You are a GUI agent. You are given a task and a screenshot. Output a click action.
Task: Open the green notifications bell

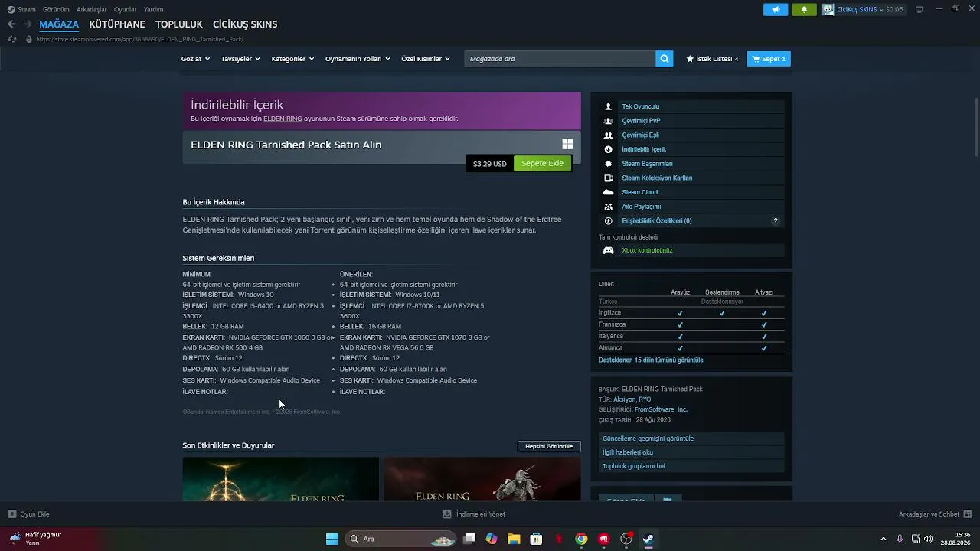click(805, 9)
